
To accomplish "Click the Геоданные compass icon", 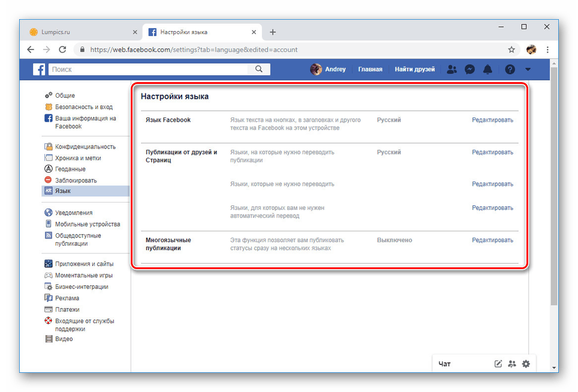I will click(x=49, y=169).
